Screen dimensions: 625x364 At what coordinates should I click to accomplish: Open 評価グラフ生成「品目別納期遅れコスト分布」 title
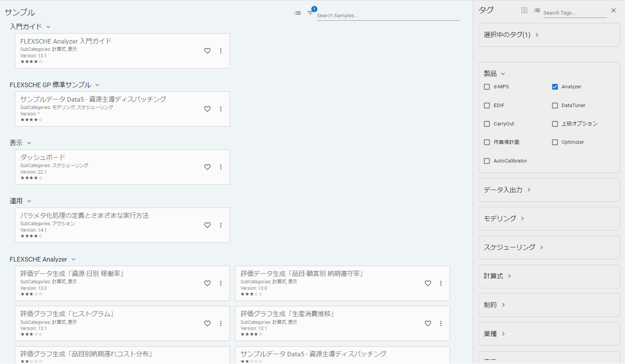pos(87,354)
